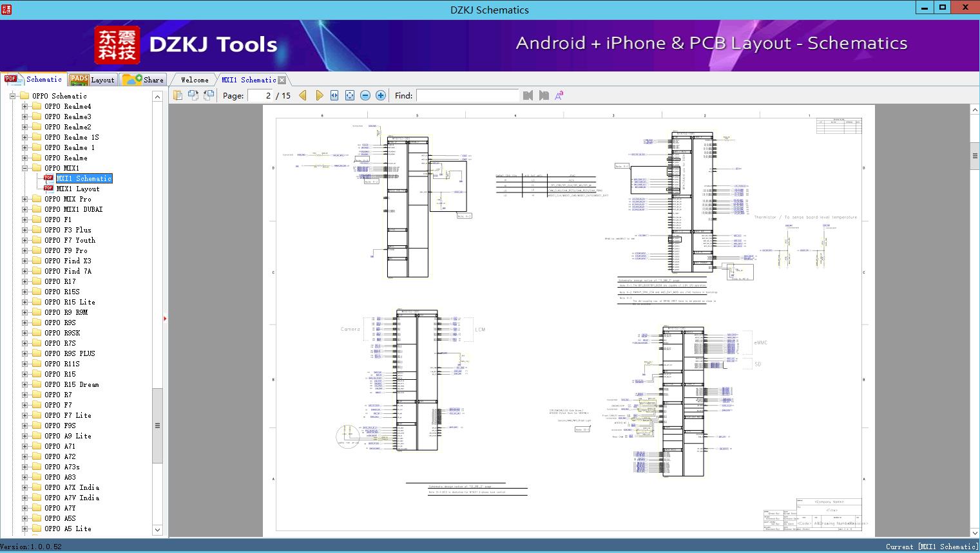Click the page number input field
This screenshot has height=553, width=980.
[260, 95]
